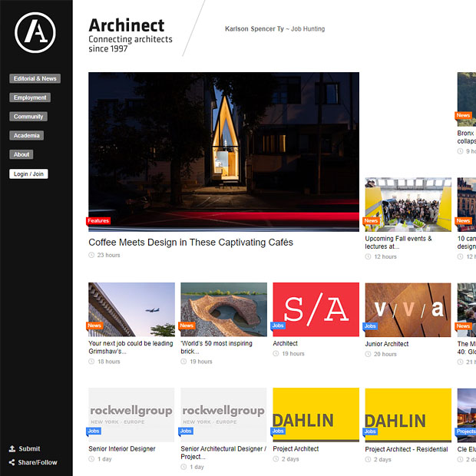The height and width of the screenshot is (476, 476).
Task: Open the Editorial & News menu
Action: coord(35,78)
